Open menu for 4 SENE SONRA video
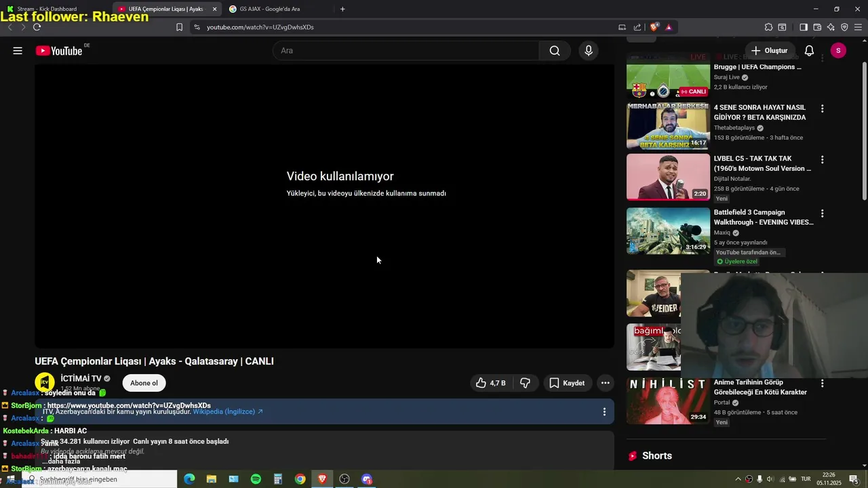 pos(822,108)
